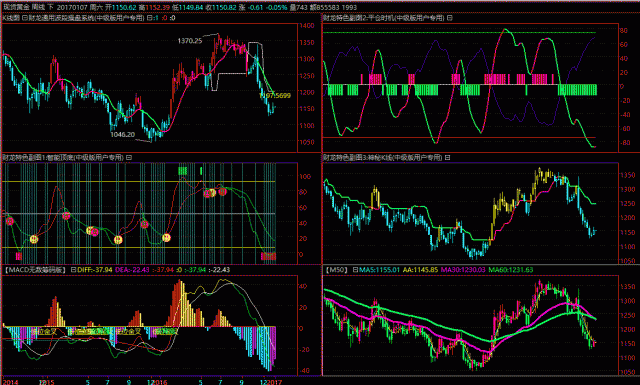Select the 【MACD无敌筹码板】 indicator label
This screenshot has width=640, height=385.
(x=34, y=270)
